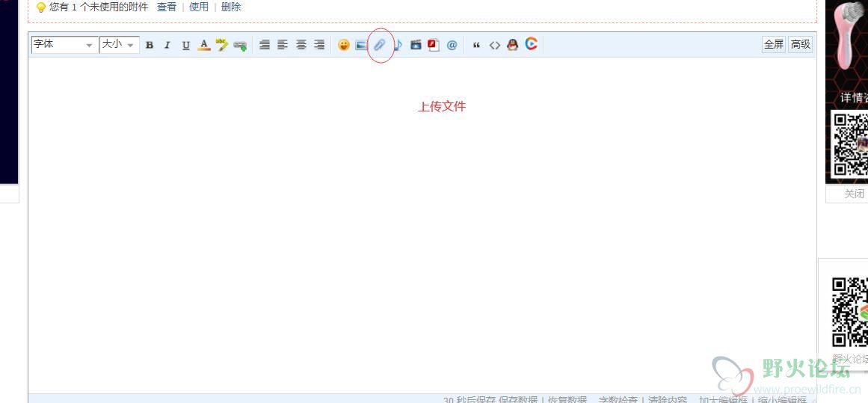Click 使用 to use the unused attachment
Screen dimensions: 868x403
(199, 7)
